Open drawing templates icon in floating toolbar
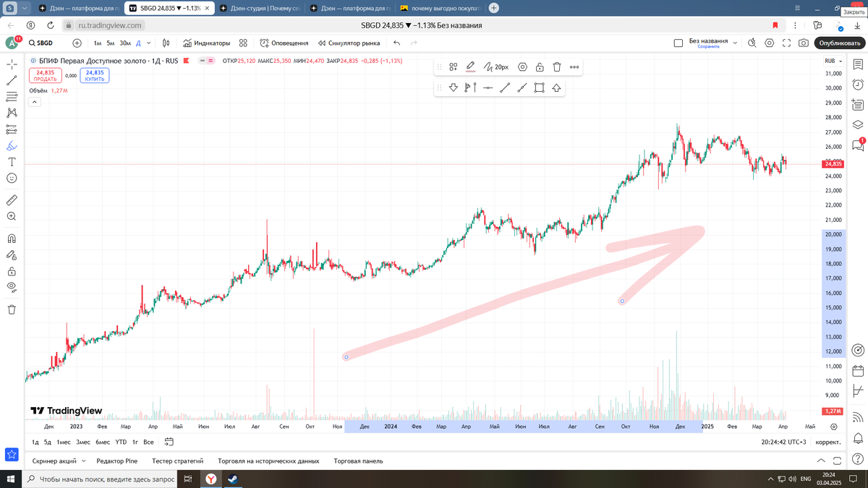The height and width of the screenshot is (488, 868). click(454, 67)
